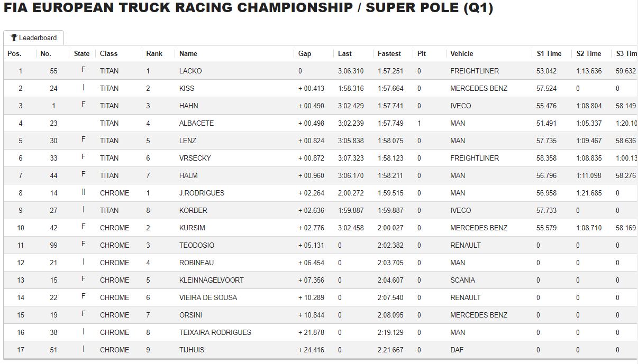Click the flag state icon for ORSINI
The height and width of the screenshot is (364, 638).
pos(83,314)
